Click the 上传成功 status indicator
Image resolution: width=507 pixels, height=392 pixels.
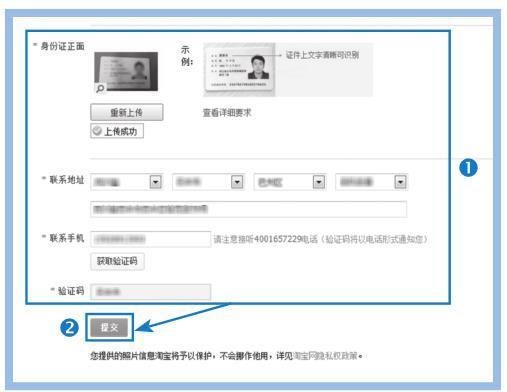tap(117, 131)
